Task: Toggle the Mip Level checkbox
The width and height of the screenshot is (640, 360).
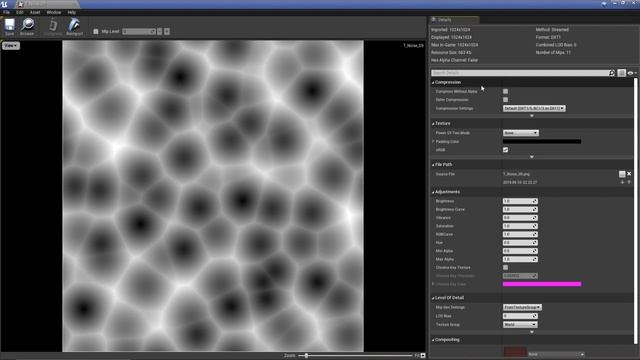Action: (96, 31)
